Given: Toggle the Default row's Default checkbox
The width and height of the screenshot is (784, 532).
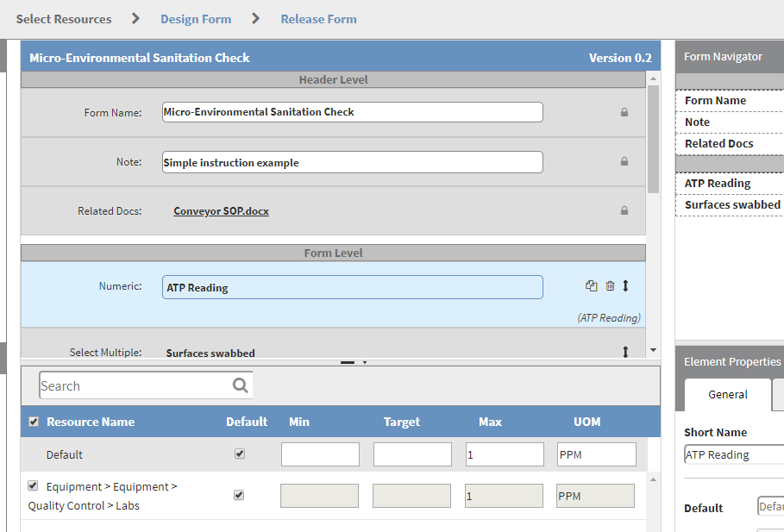Looking at the screenshot, I should tap(240, 454).
